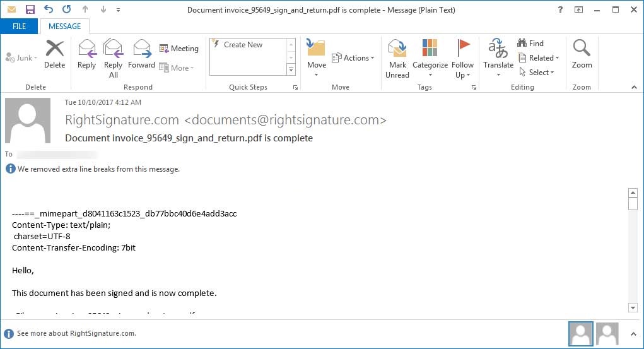Click the sender's avatar picture
The height and width of the screenshot is (349, 644).
click(x=28, y=120)
